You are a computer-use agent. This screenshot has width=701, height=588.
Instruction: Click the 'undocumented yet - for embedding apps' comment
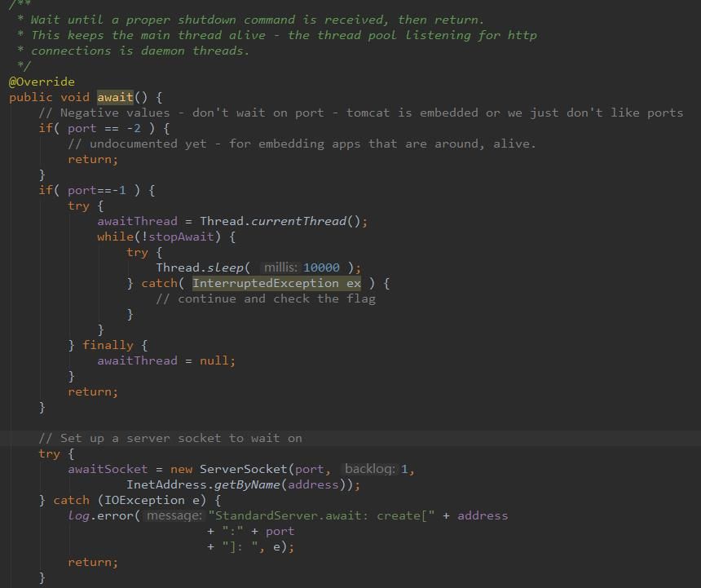point(302,144)
